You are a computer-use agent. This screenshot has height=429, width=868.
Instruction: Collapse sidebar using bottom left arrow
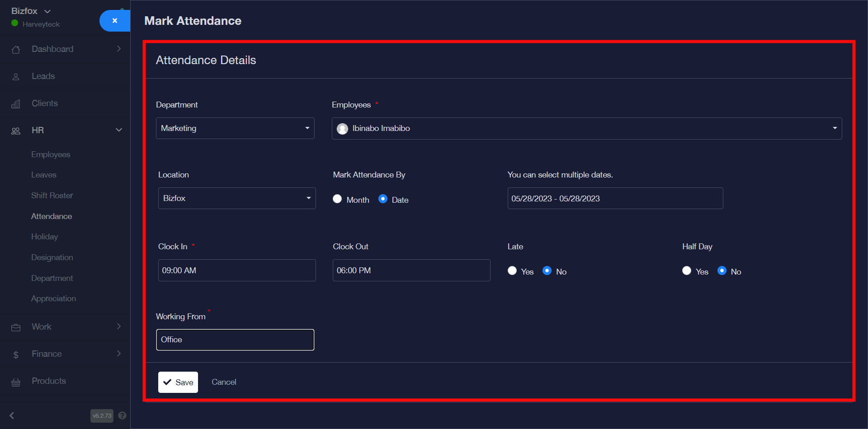tap(12, 415)
